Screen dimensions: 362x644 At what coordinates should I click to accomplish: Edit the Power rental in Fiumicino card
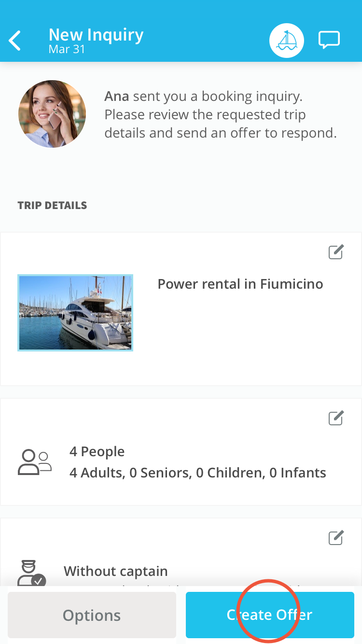click(336, 252)
